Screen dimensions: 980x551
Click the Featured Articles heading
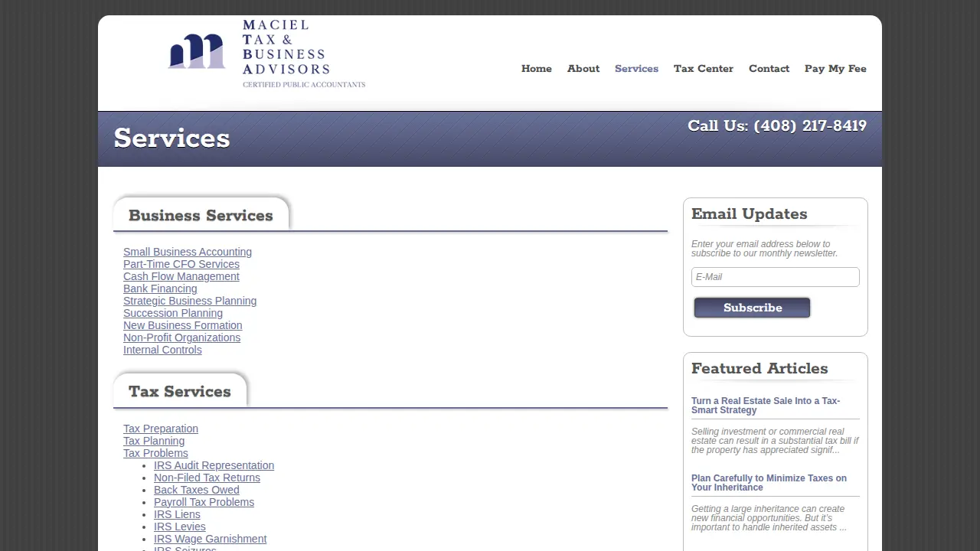[x=759, y=369]
